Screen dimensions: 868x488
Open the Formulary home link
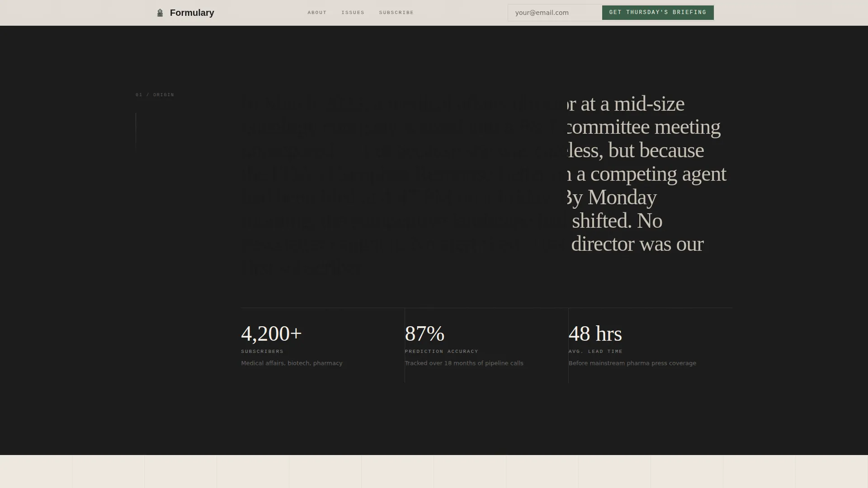[185, 13]
